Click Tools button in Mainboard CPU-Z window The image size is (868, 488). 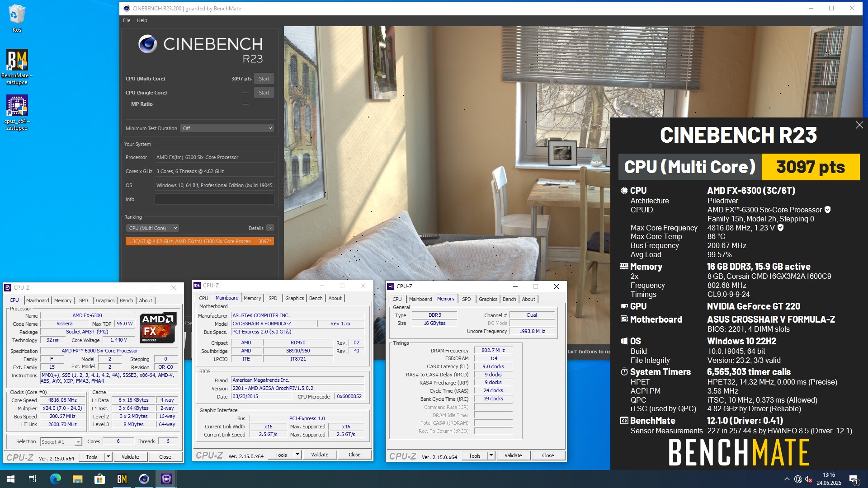(281, 455)
